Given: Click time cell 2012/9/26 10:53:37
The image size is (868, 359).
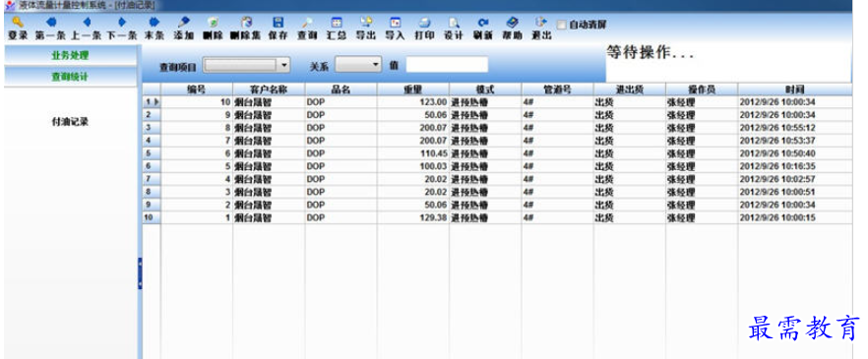Looking at the screenshot, I should pos(795,141).
